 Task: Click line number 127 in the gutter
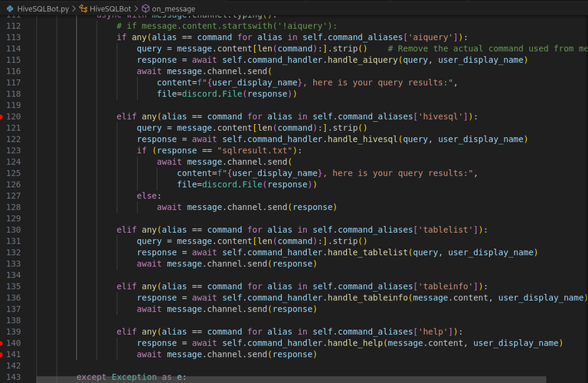[14, 196]
